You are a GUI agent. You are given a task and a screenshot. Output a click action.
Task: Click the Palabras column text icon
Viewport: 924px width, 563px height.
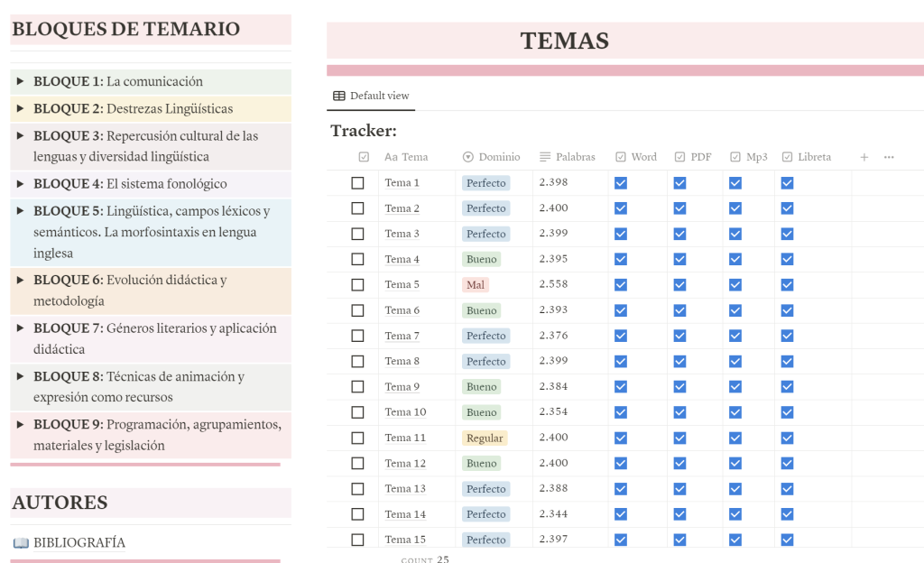(x=545, y=157)
